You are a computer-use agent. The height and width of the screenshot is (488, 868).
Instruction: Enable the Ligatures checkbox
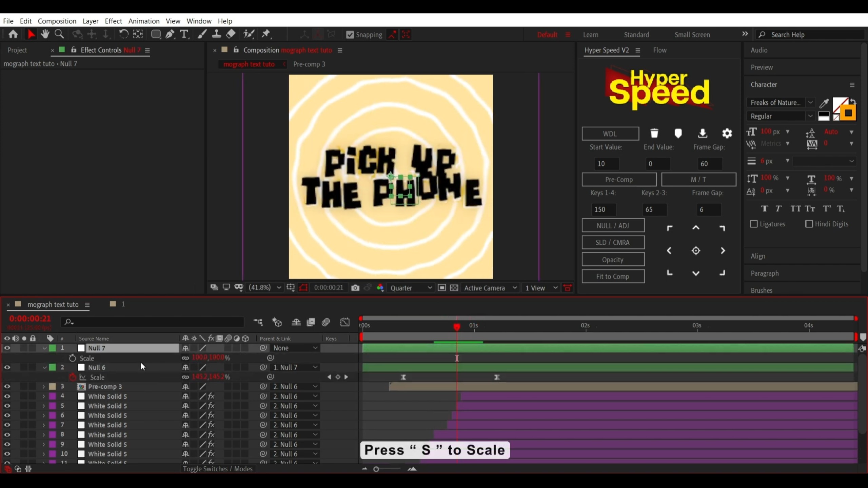pos(754,224)
